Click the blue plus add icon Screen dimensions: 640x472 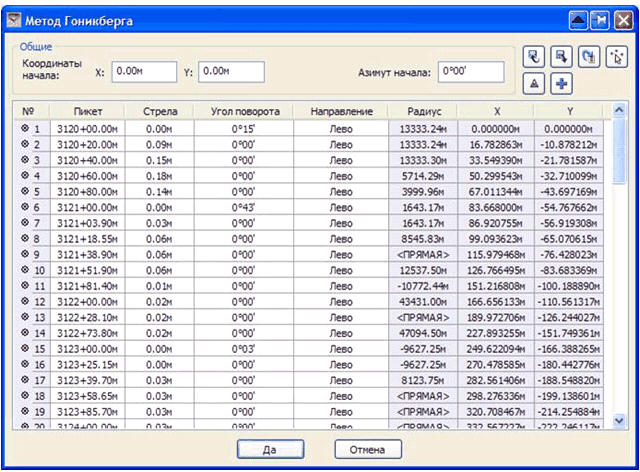(x=562, y=83)
